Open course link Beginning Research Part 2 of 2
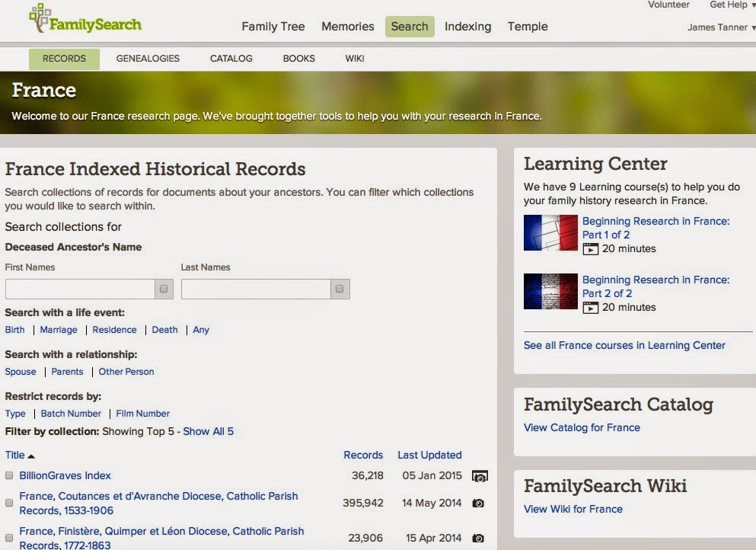This screenshot has width=756, height=550. pos(656,286)
